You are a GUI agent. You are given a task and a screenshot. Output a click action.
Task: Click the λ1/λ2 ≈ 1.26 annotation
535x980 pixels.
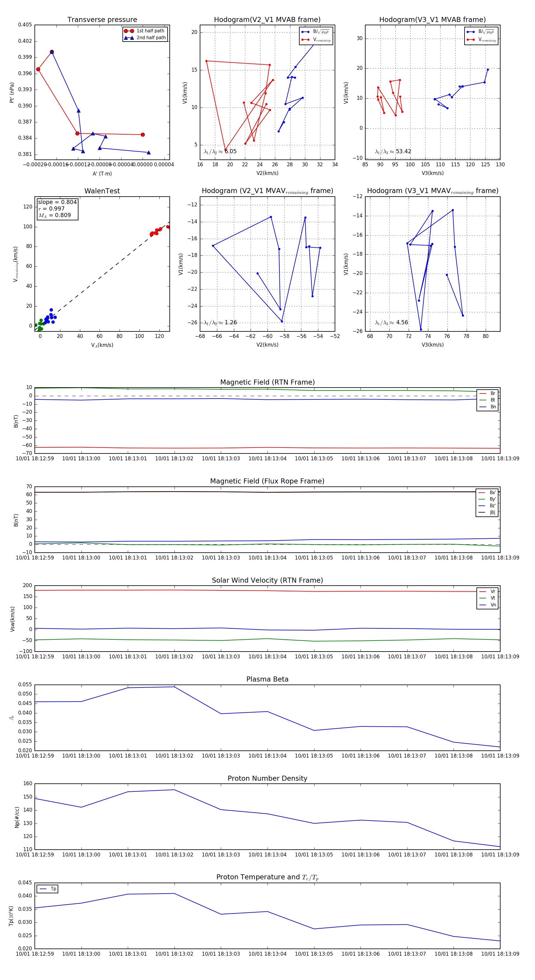[x=220, y=323]
